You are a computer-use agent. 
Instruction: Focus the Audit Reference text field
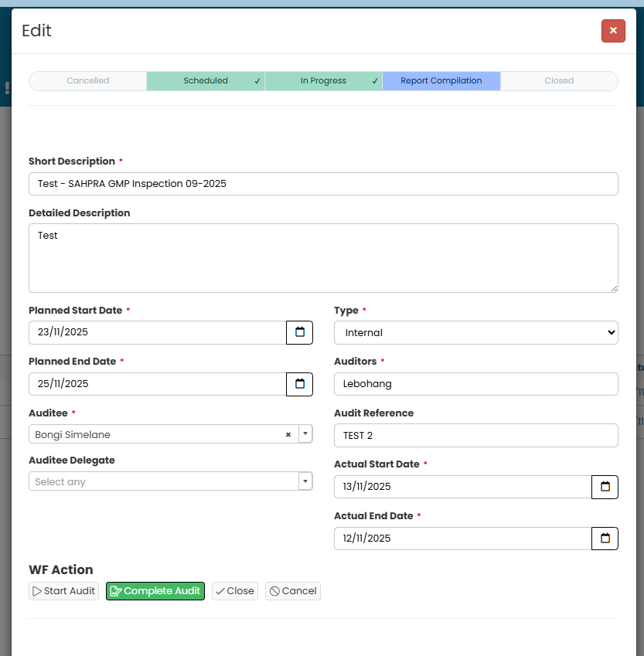[475, 436]
